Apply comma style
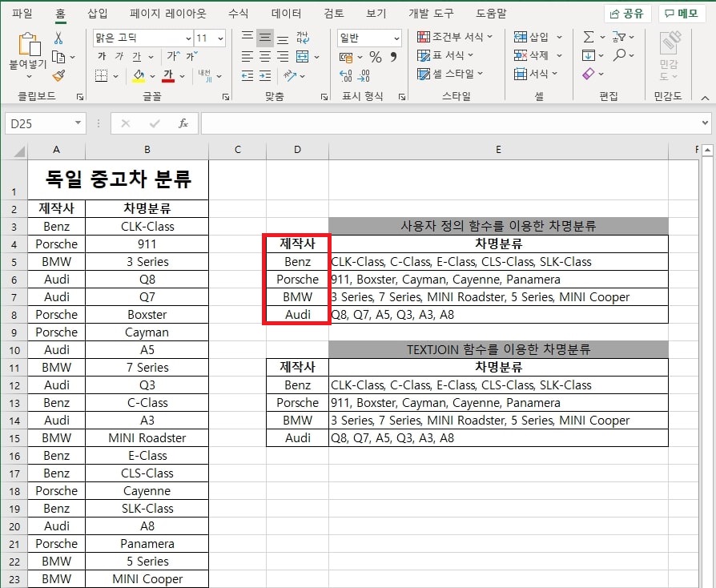Image resolution: width=716 pixels, height=588 pixels. 393,57
